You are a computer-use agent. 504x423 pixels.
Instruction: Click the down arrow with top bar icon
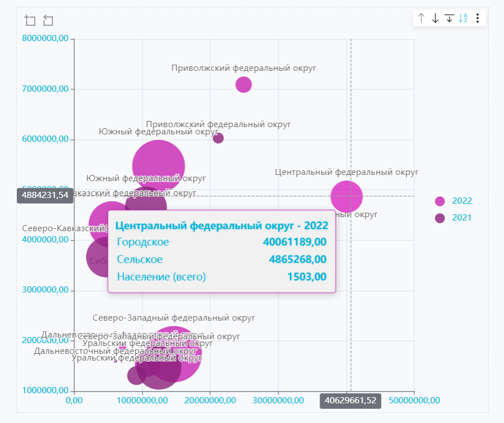click(449, 18)
